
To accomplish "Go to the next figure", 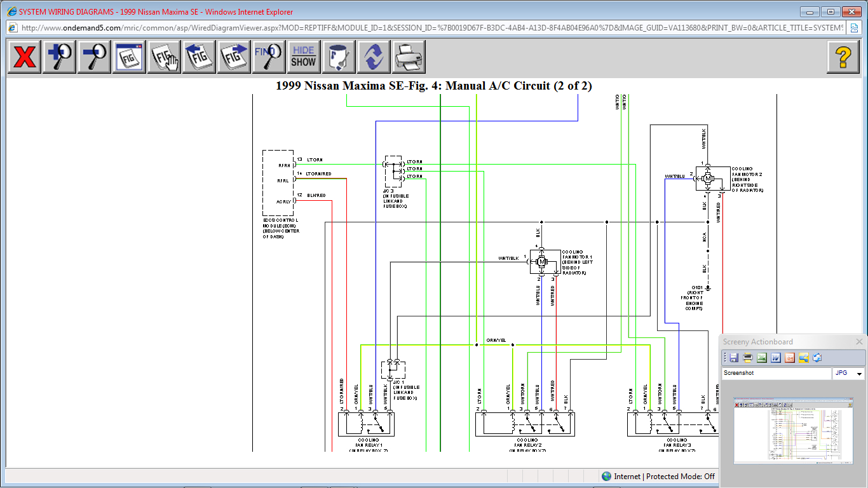I will (x=234, y=57).
